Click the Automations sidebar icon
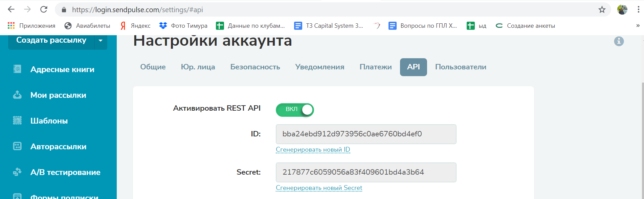 click(x=17, y=146)
